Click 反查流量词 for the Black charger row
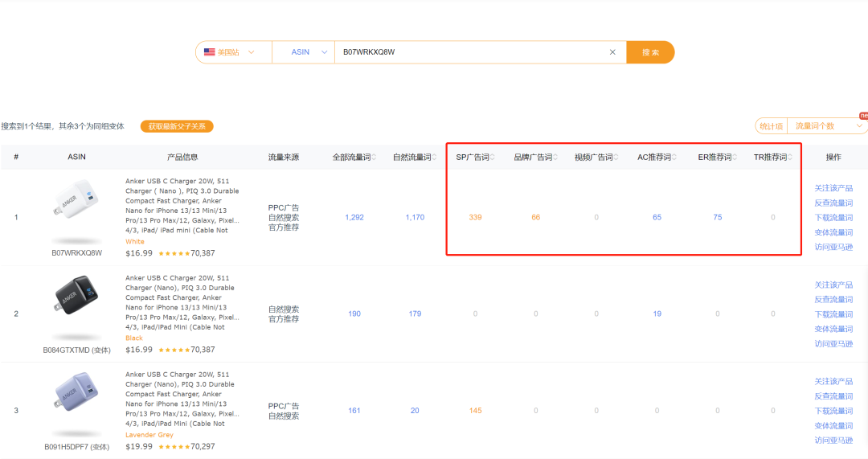 pos(833,300)
